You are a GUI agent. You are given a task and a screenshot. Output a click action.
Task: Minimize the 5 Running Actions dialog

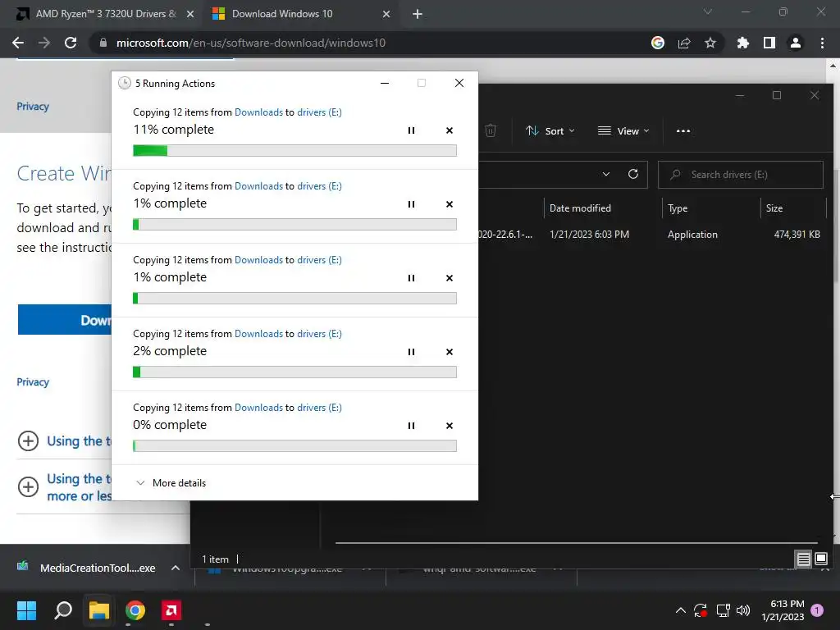click(384, 83)
